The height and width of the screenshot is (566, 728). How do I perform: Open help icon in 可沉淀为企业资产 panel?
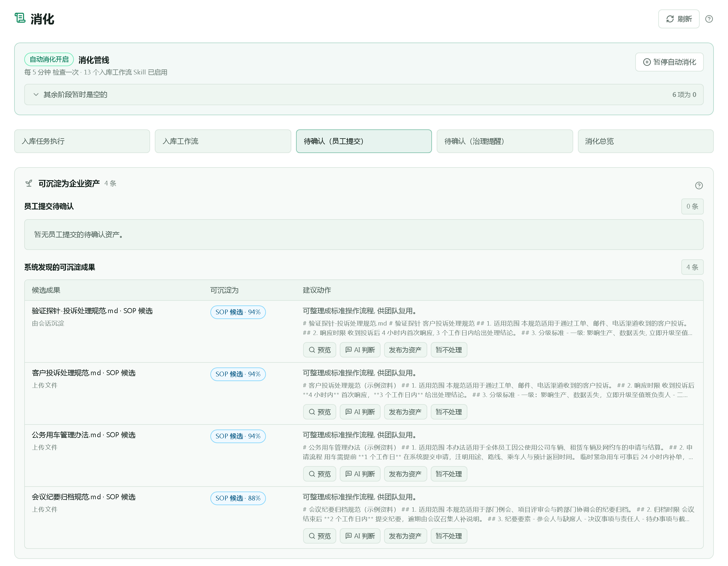(699, 185)
